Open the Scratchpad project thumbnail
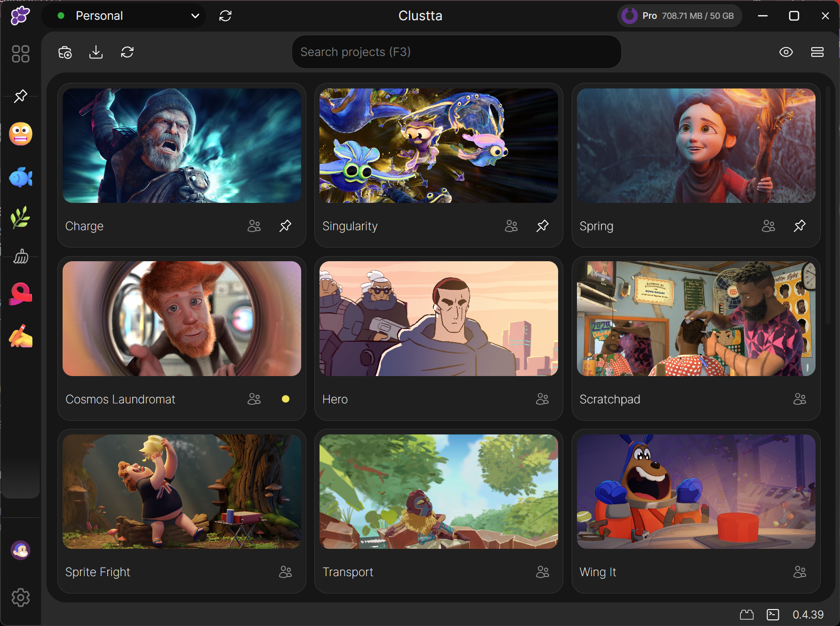The height and width of the screenshot is (626, 840). click(696, 319)
